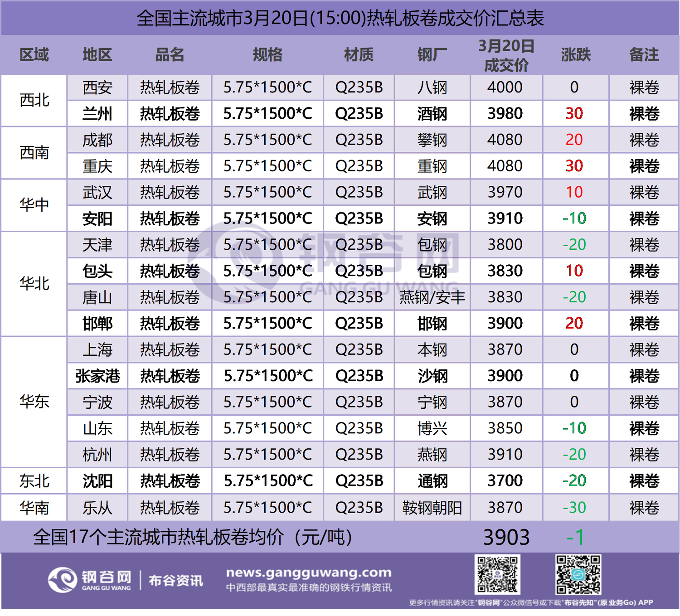
Task: Click the 涨跌 column header
Action: click(576, 55)
